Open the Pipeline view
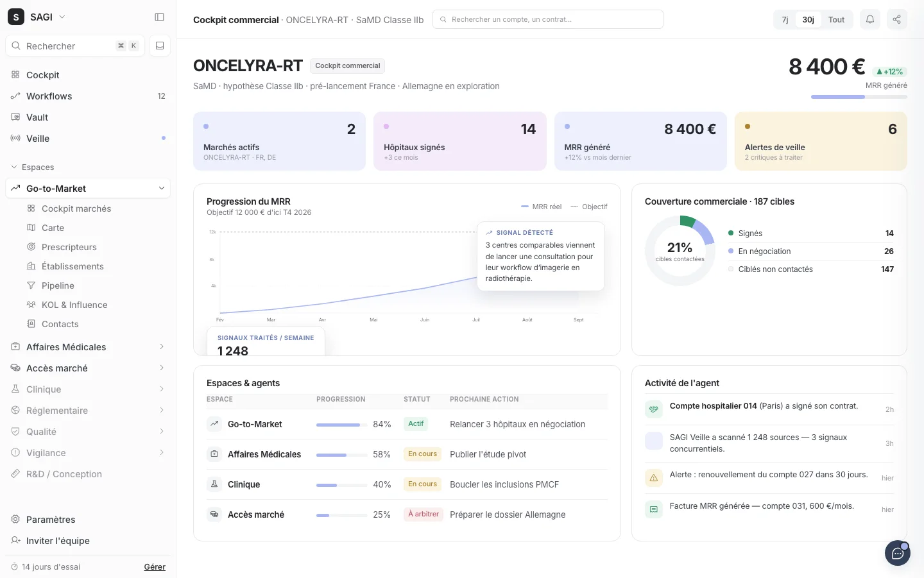 point(96,285)
